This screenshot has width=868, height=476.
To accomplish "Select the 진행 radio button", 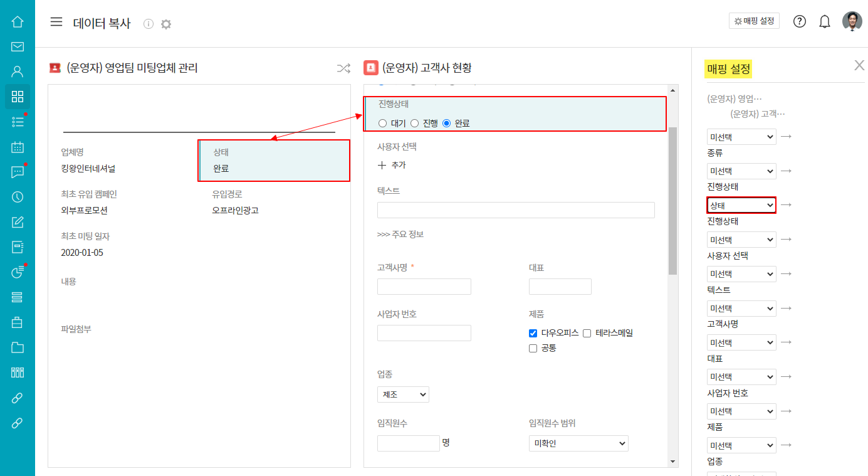I will pyautogui.click(x=415, y=124).
